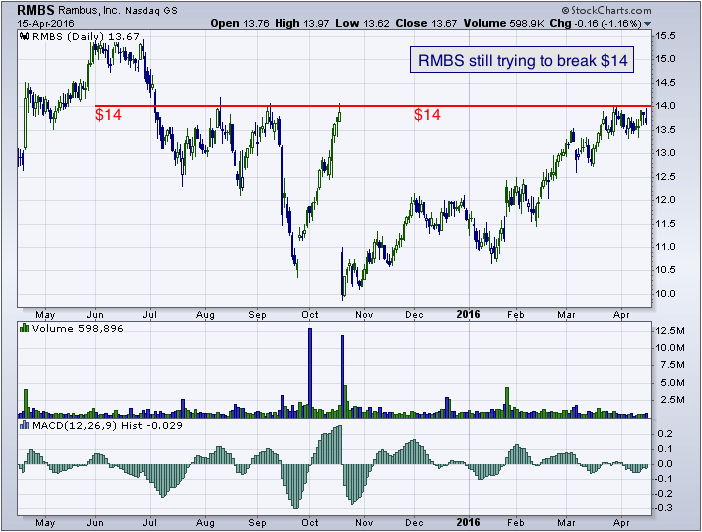702x532 pixels.
Task: Click the 14.0 price axis label
Action: click(x=665, y=106)
